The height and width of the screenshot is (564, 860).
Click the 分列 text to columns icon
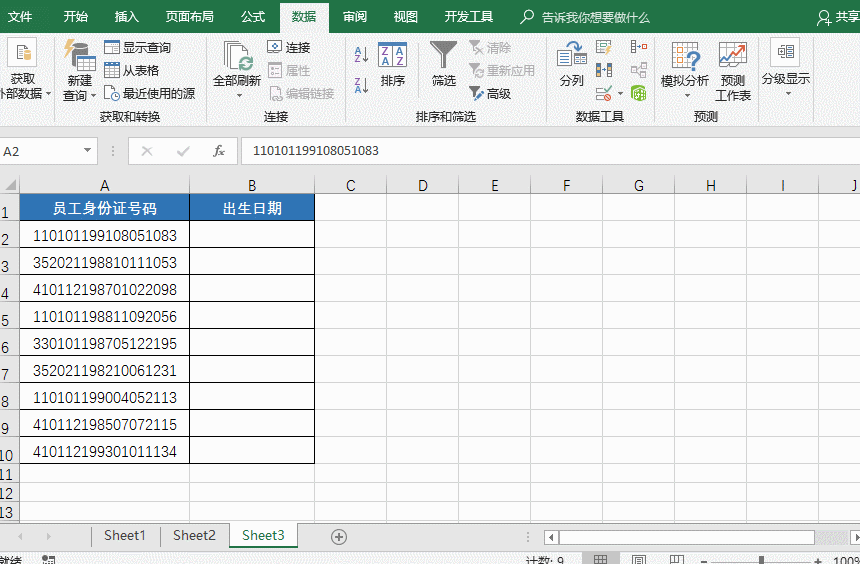click(571, 64)
